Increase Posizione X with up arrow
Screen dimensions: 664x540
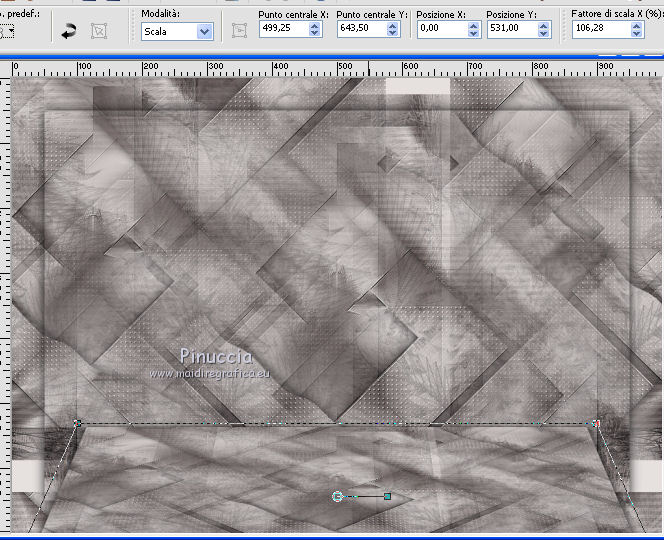474,25
